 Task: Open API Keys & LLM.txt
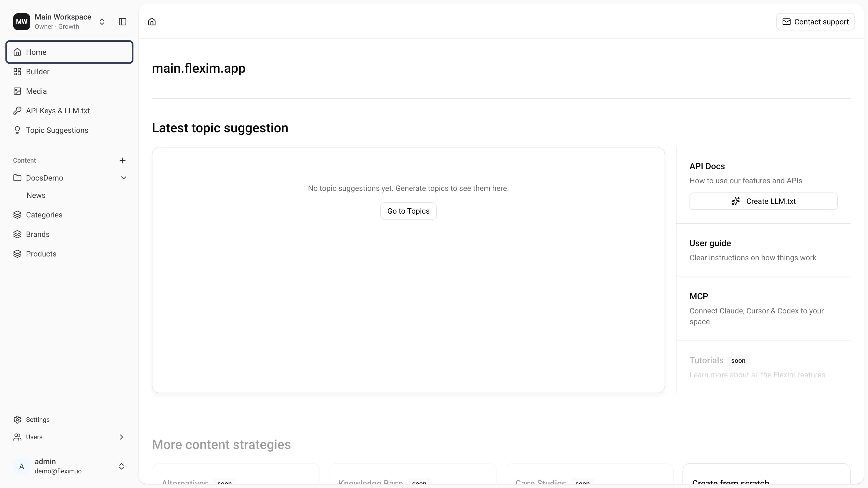point(69,111)
